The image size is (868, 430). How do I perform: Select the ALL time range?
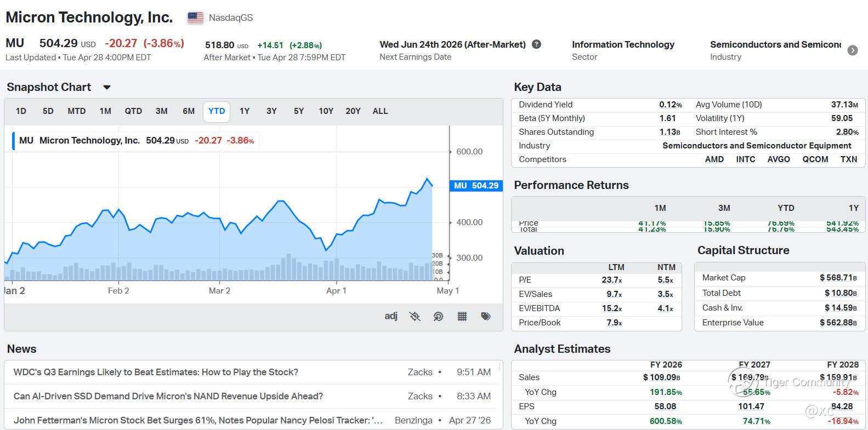click(x=380, y=111)
